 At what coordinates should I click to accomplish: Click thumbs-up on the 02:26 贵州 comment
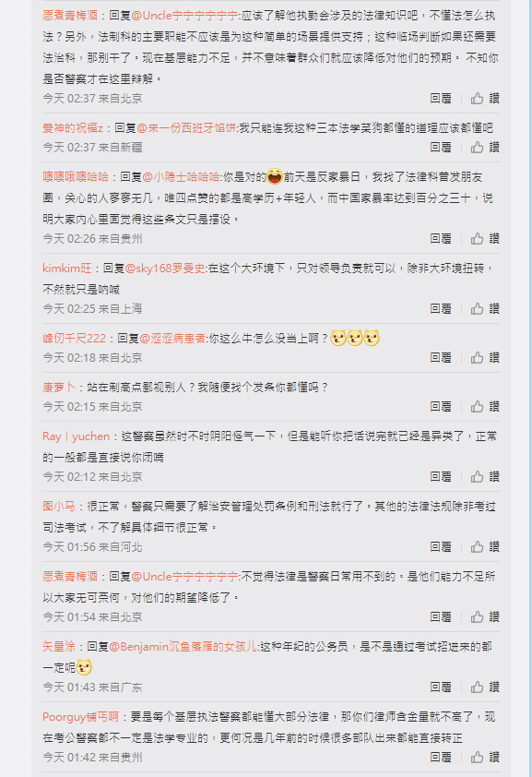pos(484,239)
